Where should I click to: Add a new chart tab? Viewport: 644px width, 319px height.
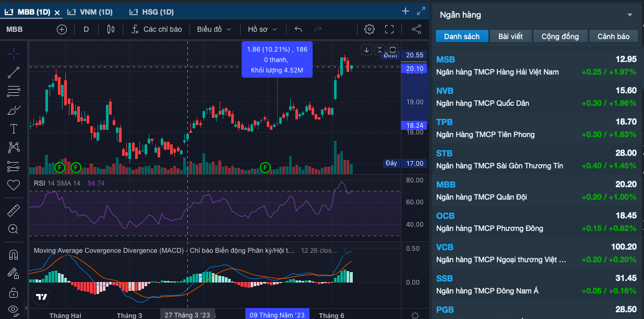(406, 11)
